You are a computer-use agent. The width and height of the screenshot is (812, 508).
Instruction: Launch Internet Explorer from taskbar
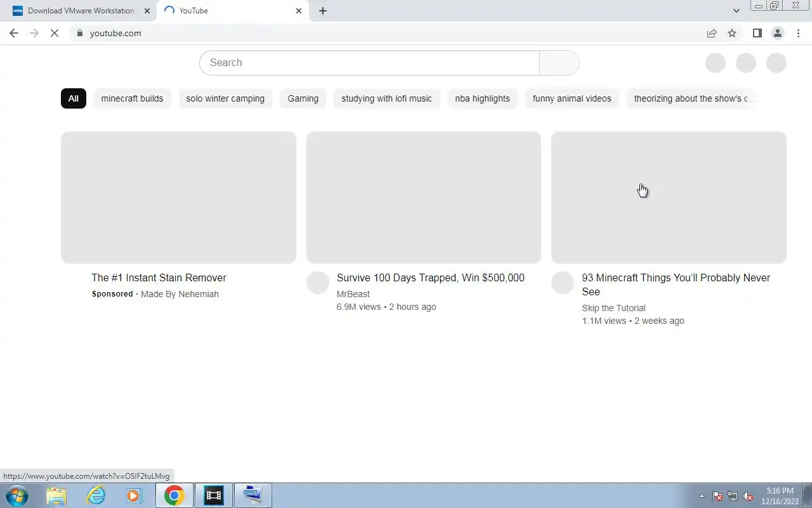96,495
